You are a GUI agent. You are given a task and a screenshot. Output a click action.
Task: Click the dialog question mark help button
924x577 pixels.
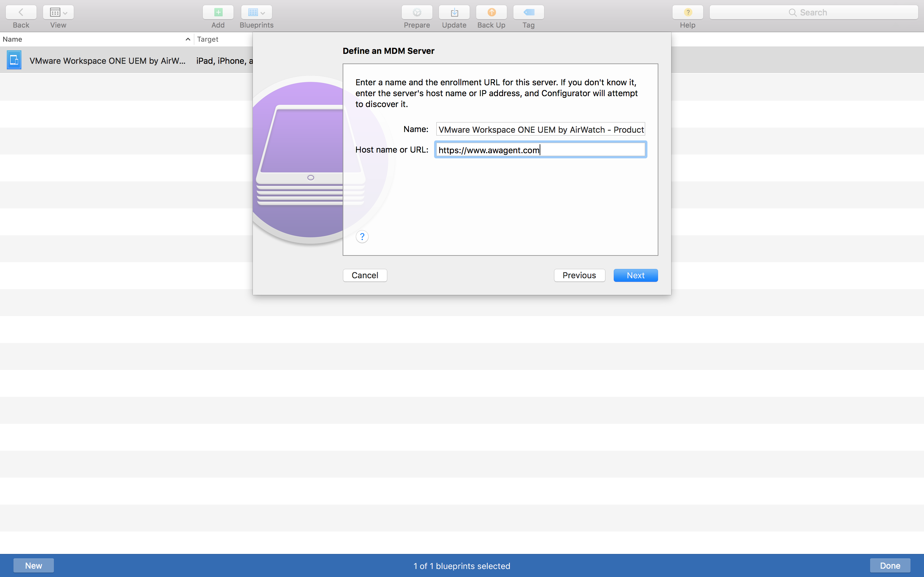tap(362, 237)
